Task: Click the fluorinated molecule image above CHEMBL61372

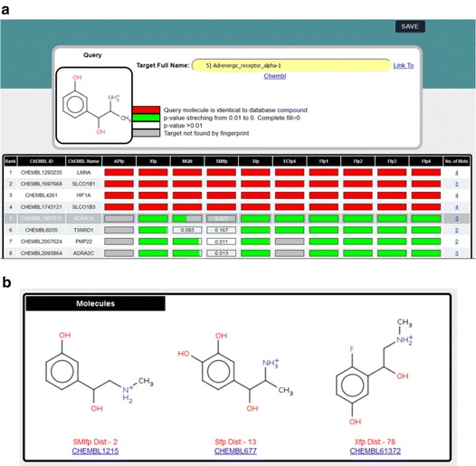Action: click(x=375, y=372)
